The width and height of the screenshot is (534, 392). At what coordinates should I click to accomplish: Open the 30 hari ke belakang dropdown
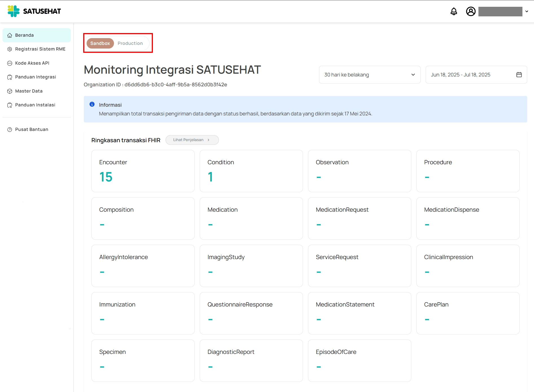[x=370, y=75]
